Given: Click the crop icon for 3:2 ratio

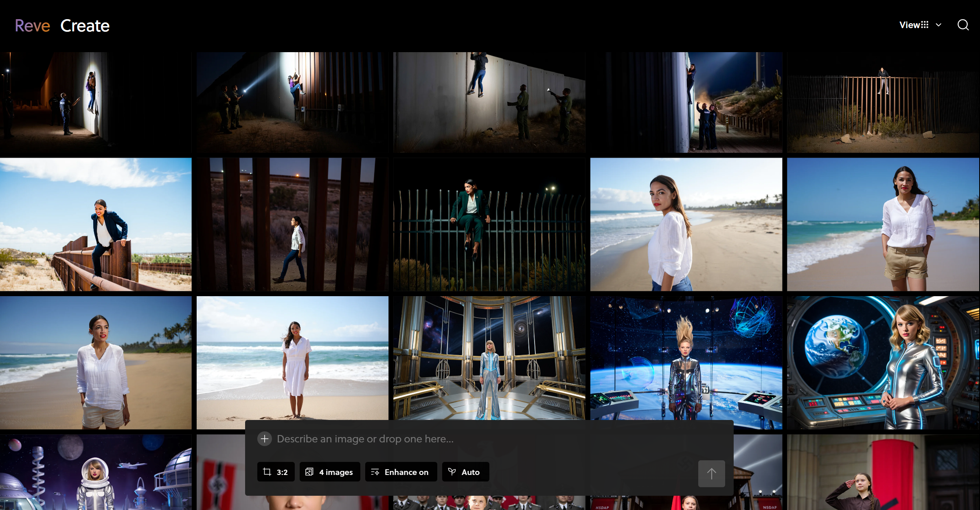Looking at the screenshot, I should 267,472.
